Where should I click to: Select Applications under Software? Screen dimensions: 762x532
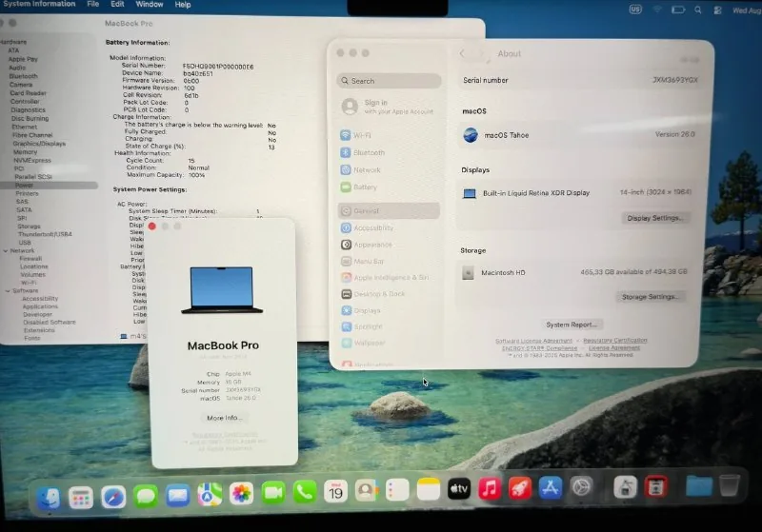(40, 306)
